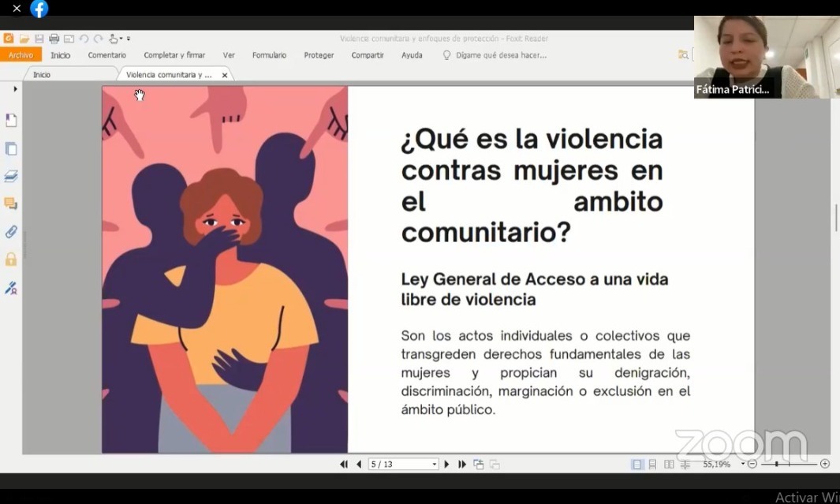Open the Page Thumbnails panel
840x504 pixels.
click(11, 148)
